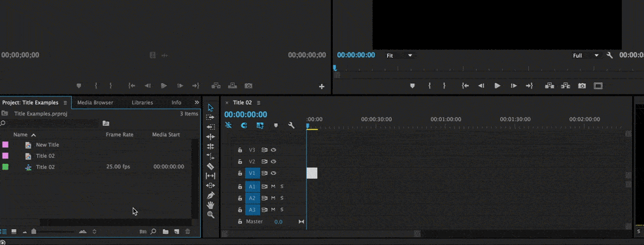Add marker in the timeline panel
Image resolution: width=644 pixels, height=245 pixels.
[276, 126]
